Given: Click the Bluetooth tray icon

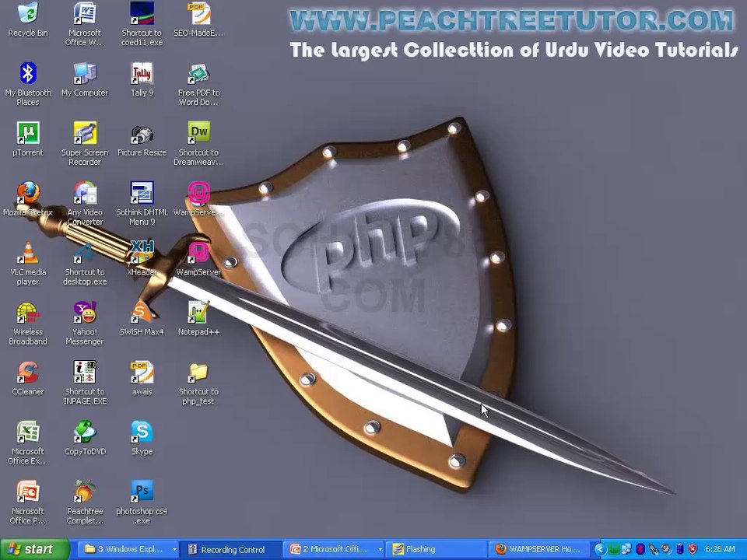Looking at the screenshot, I should point(640,550).
